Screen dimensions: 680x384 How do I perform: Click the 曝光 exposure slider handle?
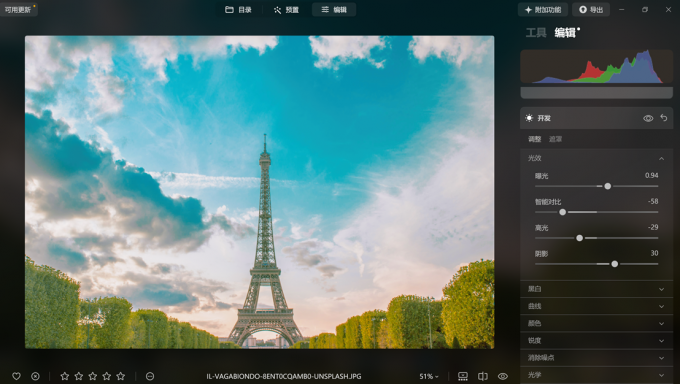pos(608,186)
